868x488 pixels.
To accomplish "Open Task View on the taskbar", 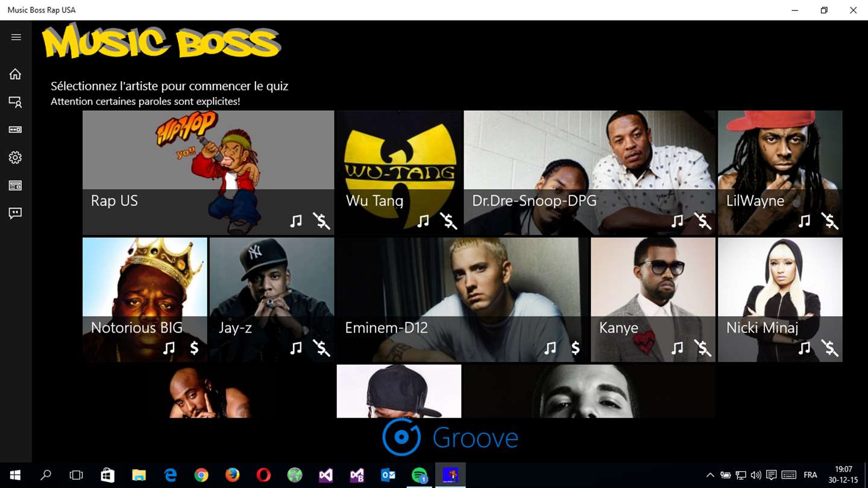I will point(76,475).
